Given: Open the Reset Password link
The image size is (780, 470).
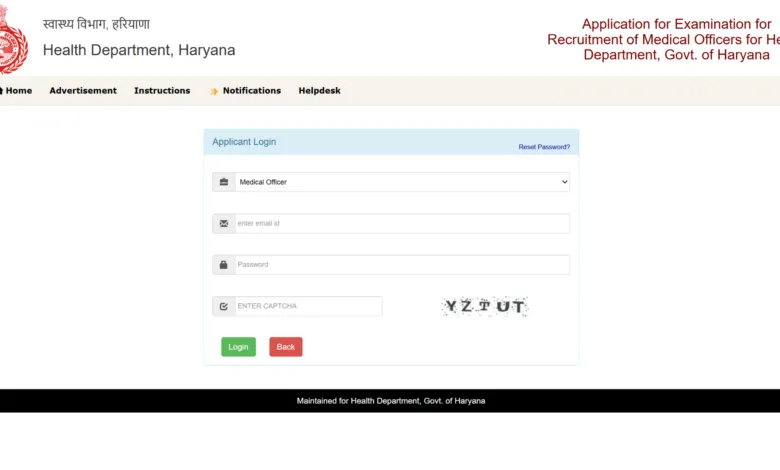Looking at the screenshot, I should [544, 147].
